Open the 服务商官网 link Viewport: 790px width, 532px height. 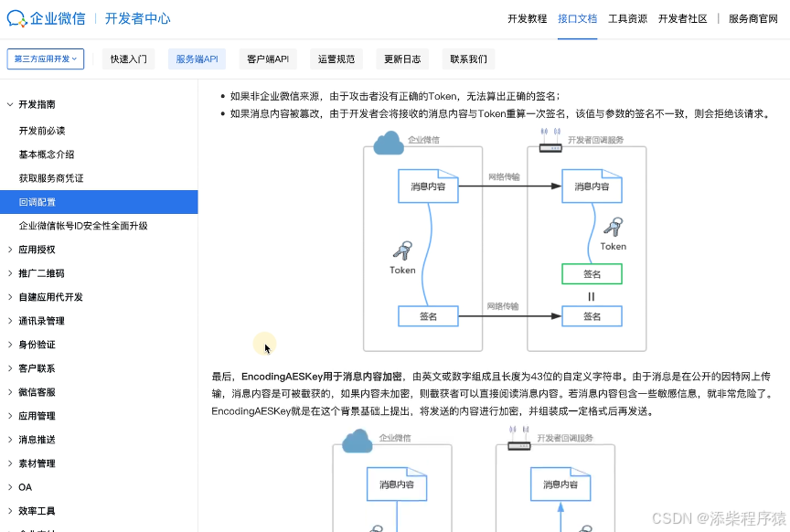[753, 18]
